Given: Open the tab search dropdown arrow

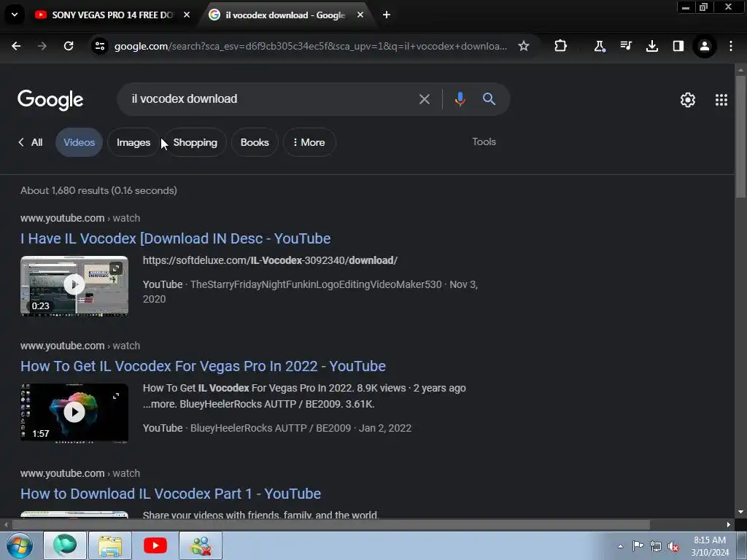Looking at the screenshot, I should pos(15,15).
